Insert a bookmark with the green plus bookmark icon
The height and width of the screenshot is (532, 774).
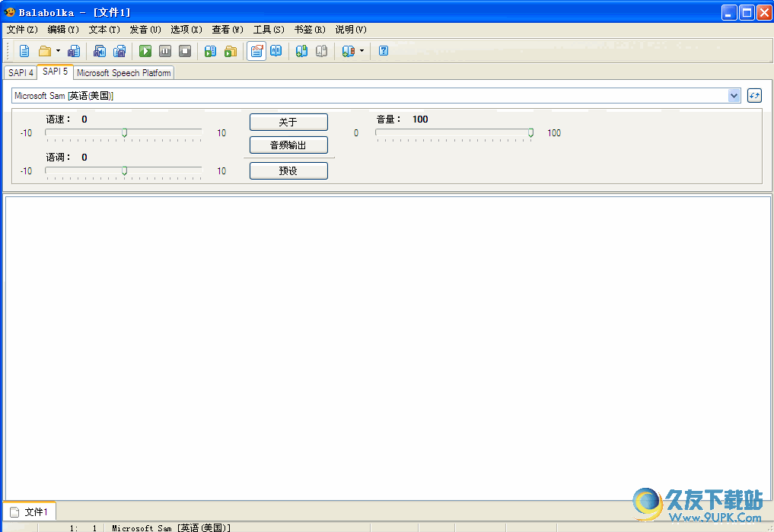click(301, 51)
